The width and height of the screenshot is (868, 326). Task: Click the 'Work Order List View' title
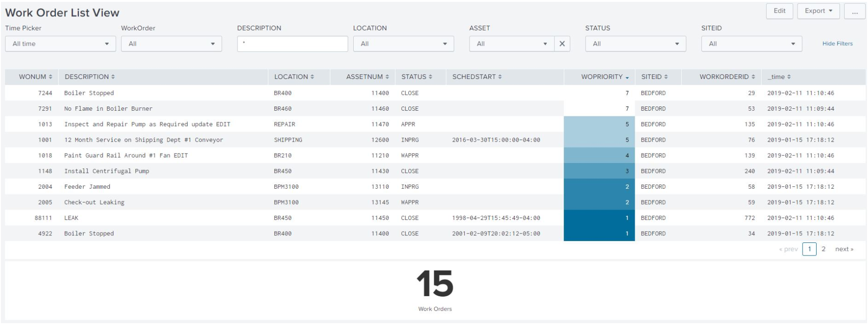coord(62,13)
